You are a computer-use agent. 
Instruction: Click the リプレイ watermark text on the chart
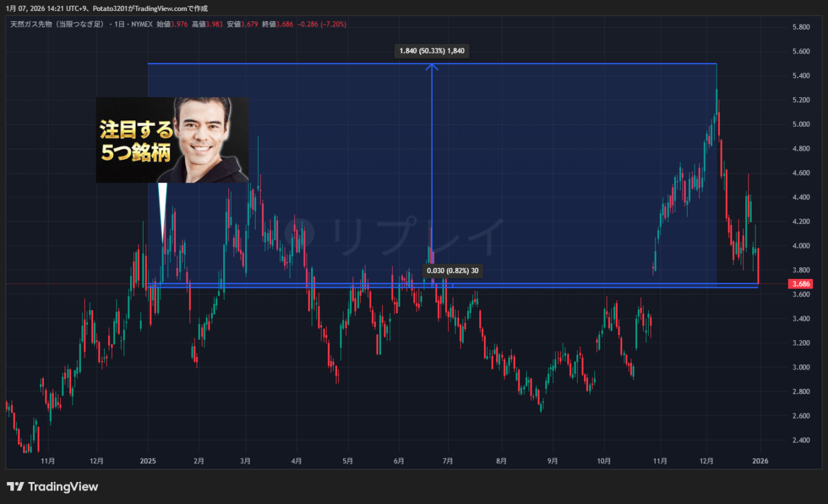click(417, 236)
